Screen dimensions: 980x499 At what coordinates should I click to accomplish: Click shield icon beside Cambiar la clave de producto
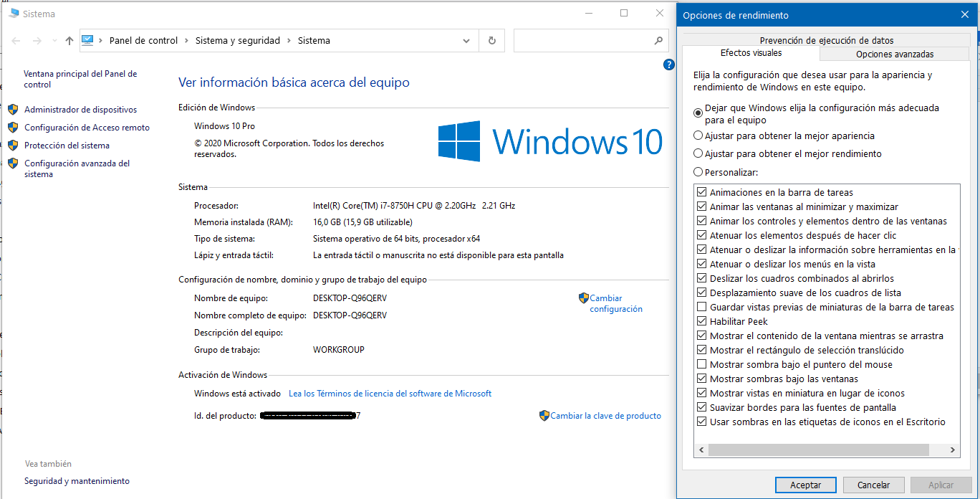[x=544, y=416]
